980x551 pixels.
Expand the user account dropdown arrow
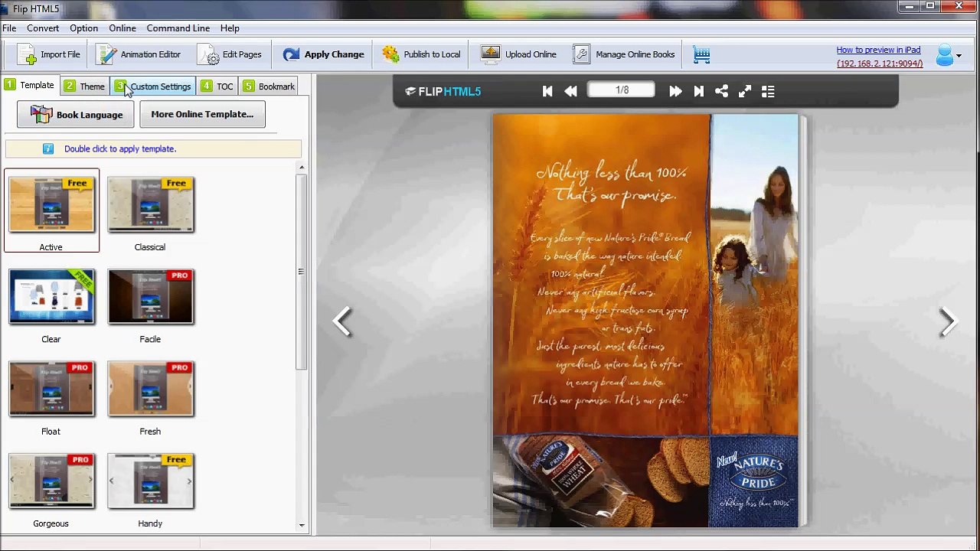click(x=959, y=56)
